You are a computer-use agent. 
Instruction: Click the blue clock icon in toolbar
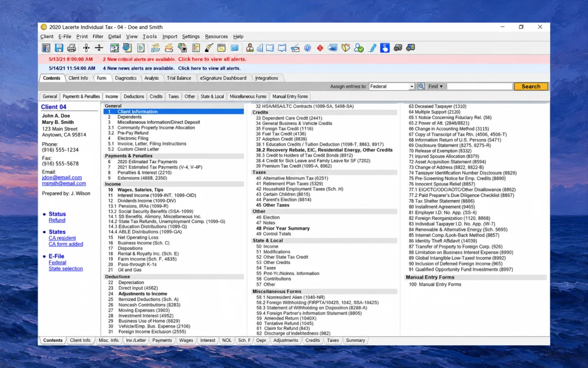click(308, 48)
